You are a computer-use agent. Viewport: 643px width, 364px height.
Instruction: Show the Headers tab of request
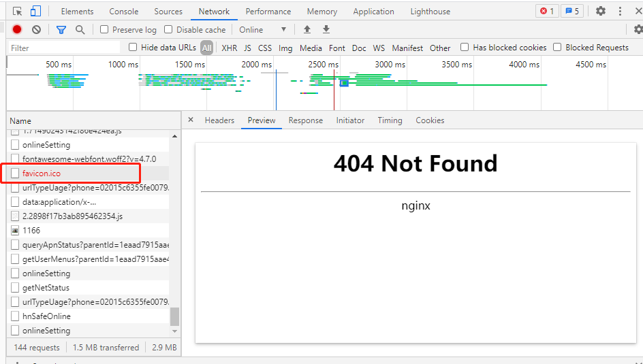coord(219,120)
